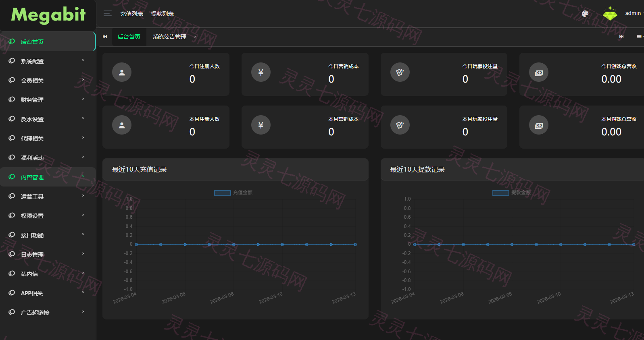Open the 内容管理 sidebar menu
This screenshot has width=644, height=340.
click(48, 177)
